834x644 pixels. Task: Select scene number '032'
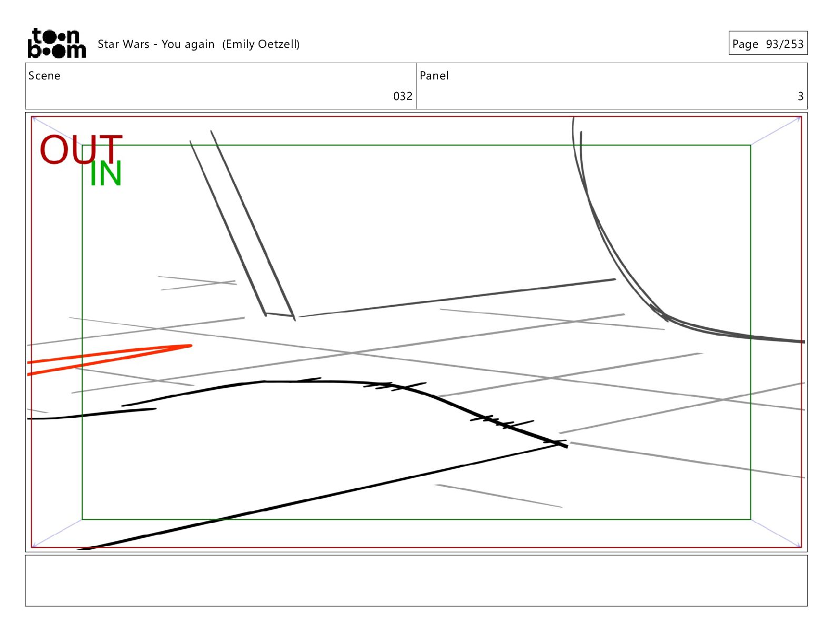click(403, 96)
